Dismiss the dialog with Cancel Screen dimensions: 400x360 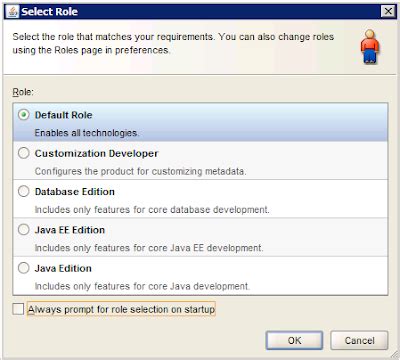click(x=359, y=340)
